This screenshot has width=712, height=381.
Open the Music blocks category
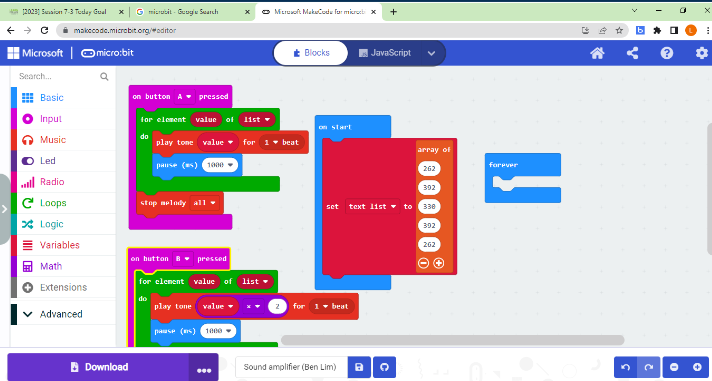63,139
